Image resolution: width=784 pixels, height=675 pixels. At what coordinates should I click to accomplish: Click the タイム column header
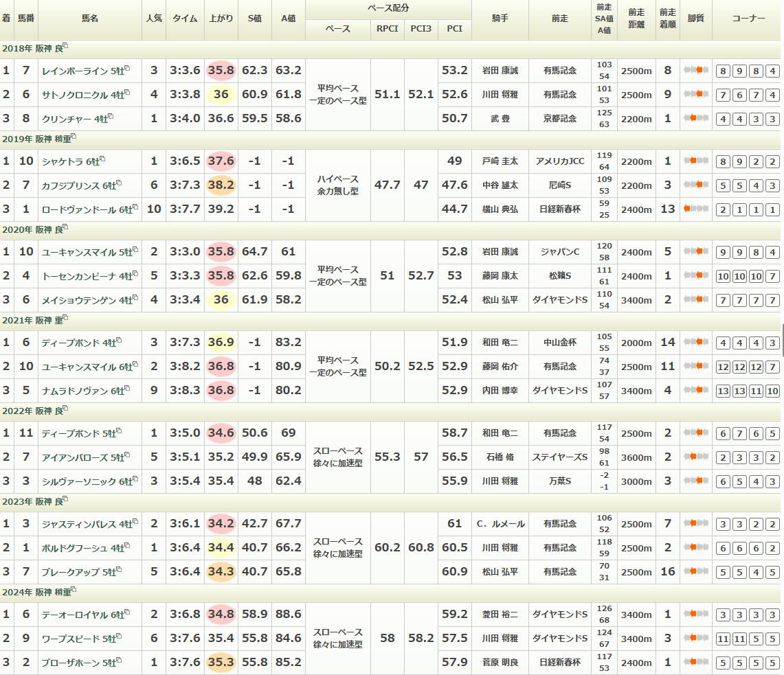185,19
